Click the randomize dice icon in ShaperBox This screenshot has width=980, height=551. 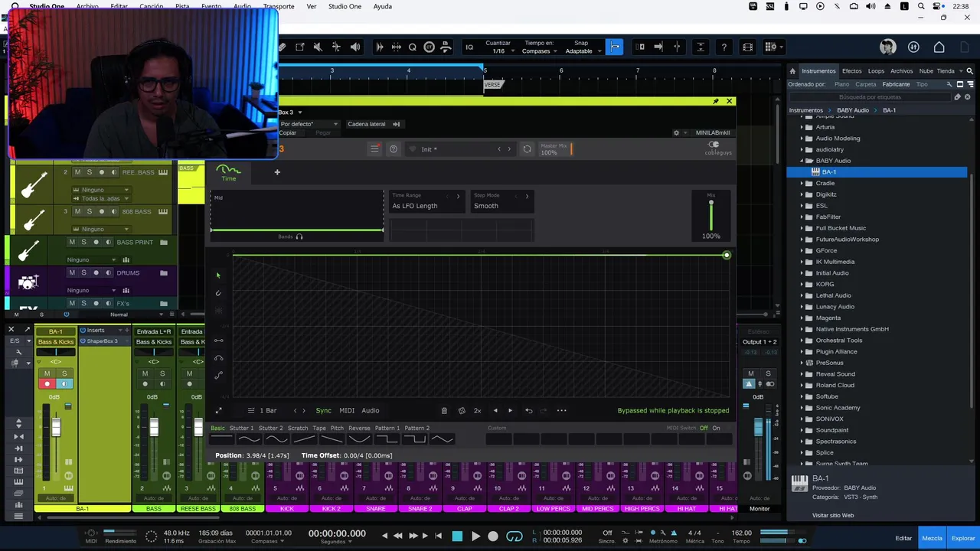pos(462,411)
